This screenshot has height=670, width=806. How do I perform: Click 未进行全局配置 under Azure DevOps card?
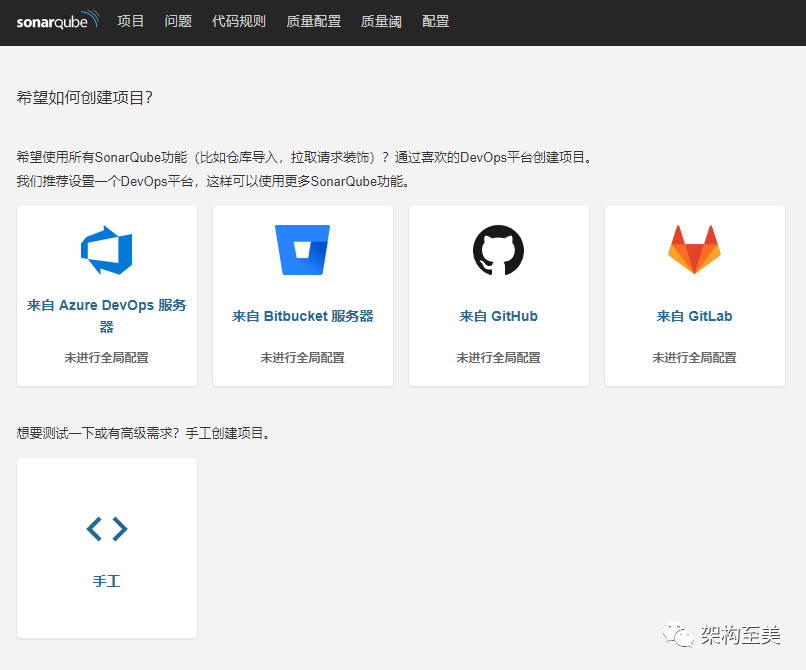[x=106, y=357]
